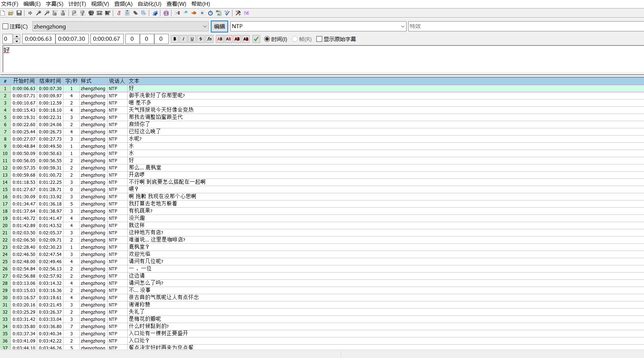Zoom out the video with magnifier minus
644x358 pixels.
click(47, 13)
